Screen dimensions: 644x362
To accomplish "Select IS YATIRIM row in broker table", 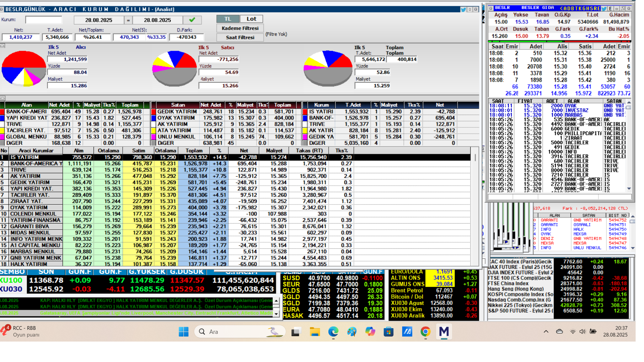I will 235,157.
